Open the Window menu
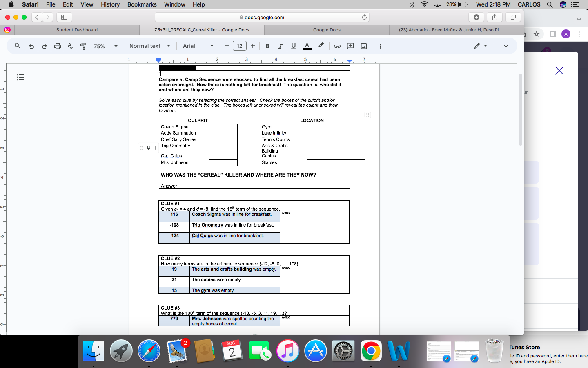The width and height of the screenshot is (588, 368). (x=175, y=4)
